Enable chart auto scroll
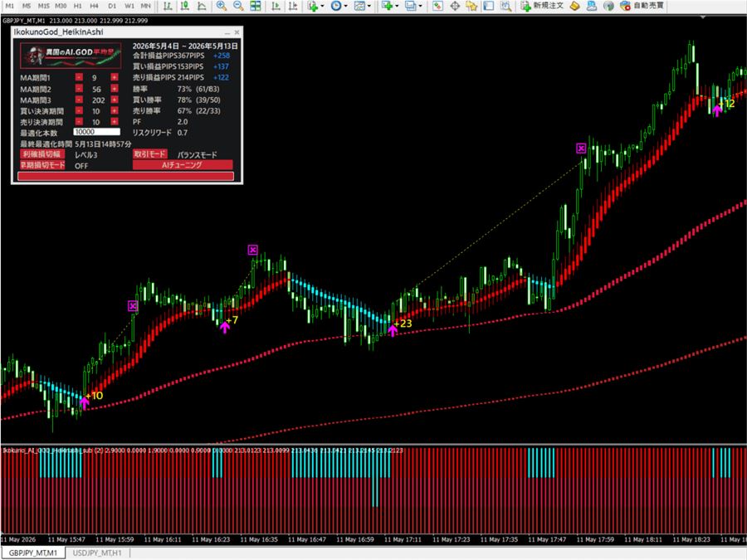 [276, 6]
